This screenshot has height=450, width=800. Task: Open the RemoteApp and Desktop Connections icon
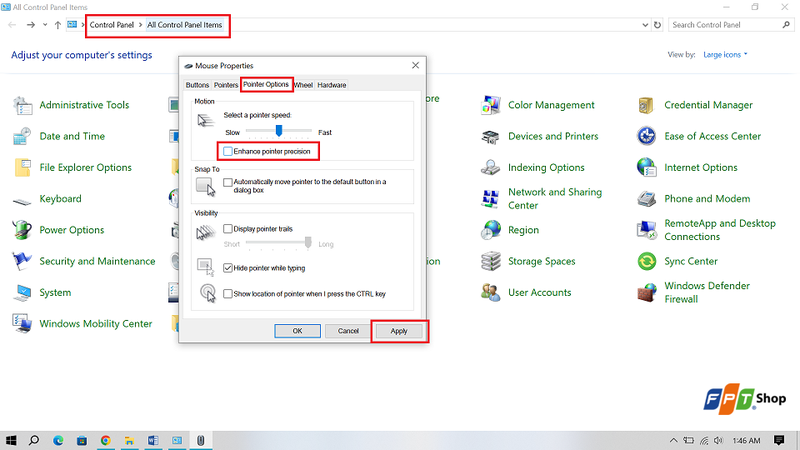(x=646, y=230)
